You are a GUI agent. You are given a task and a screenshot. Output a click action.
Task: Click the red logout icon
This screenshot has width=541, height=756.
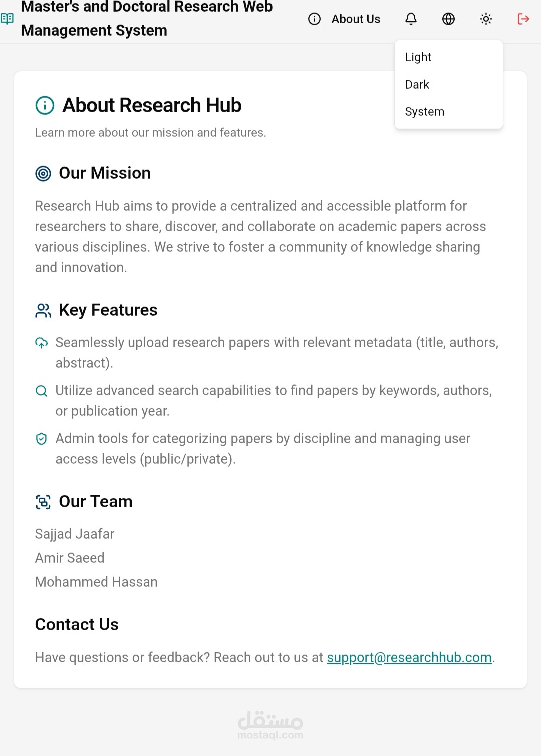(523, 19)
